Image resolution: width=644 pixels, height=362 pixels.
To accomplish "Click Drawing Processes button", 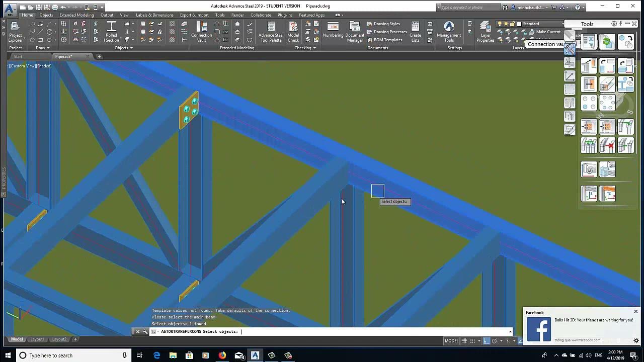I will (386, 32).
